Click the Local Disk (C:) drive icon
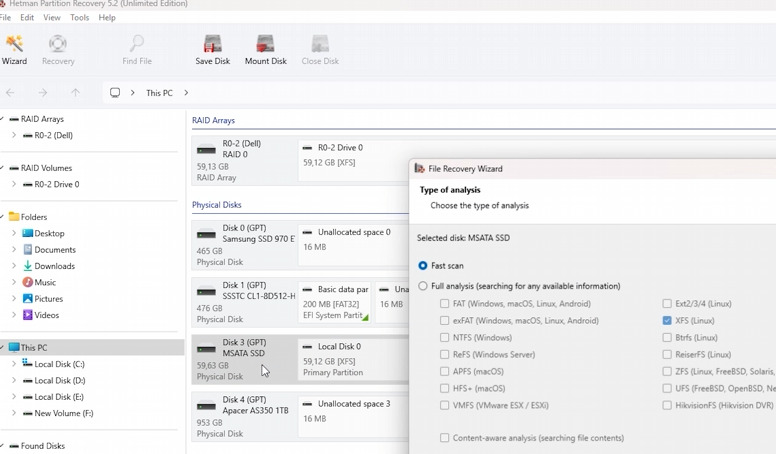This screenshot has height=454, width=776. pyautogui.click(x=28, y=363)
